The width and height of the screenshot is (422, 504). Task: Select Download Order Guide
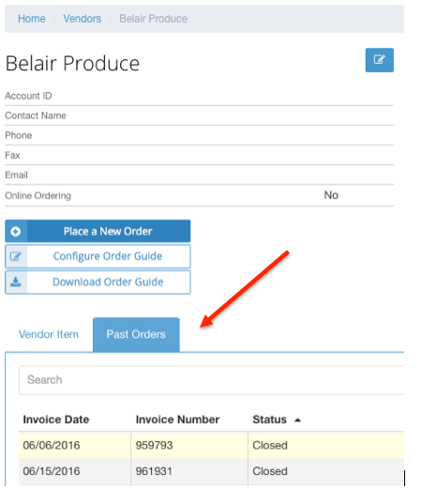pos(98,282)
